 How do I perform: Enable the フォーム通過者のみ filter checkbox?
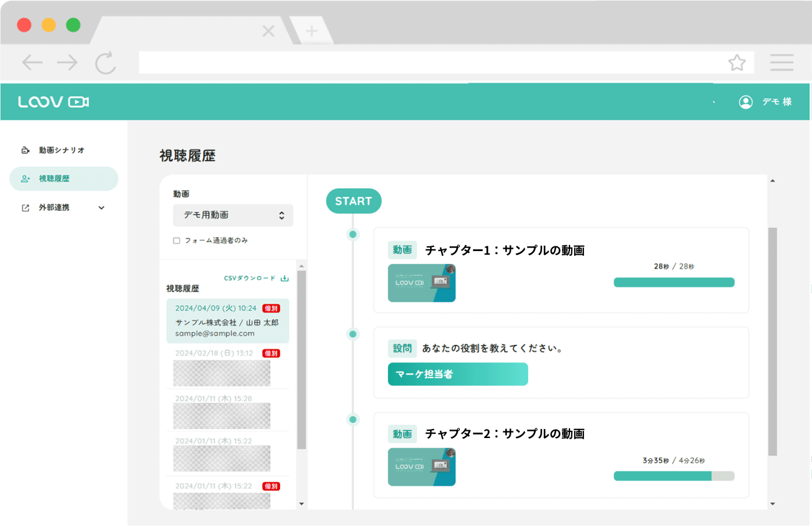click(x=176, y=240)
